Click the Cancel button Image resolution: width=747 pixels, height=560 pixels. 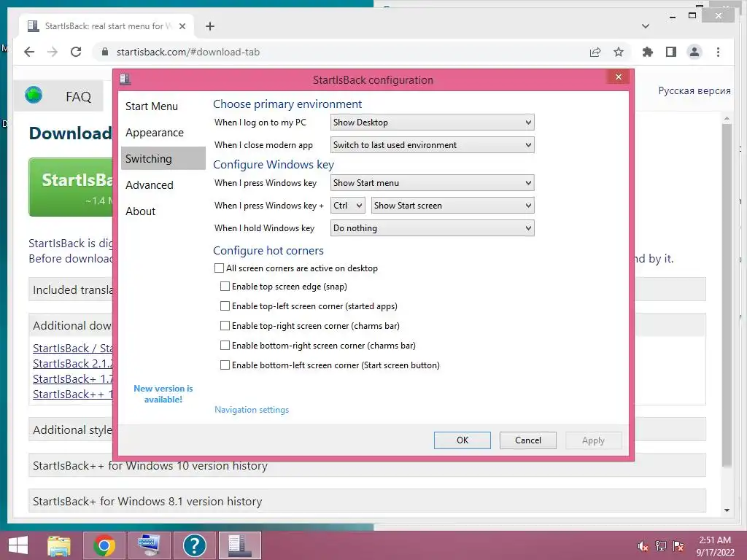pos(528,440)
